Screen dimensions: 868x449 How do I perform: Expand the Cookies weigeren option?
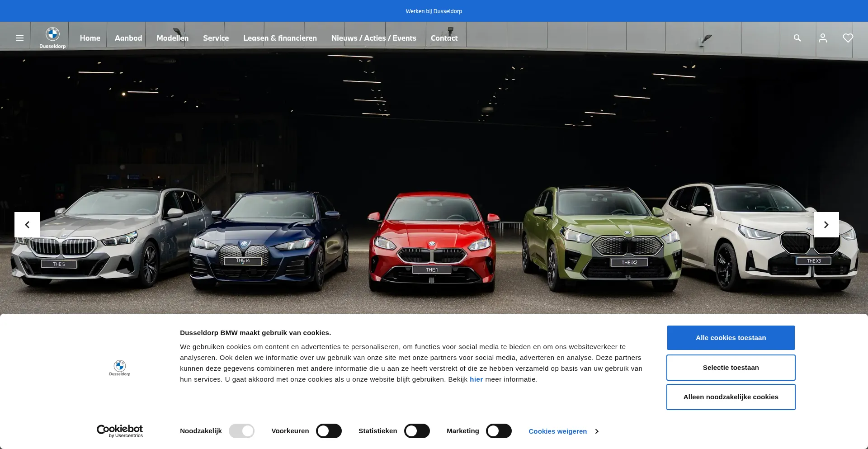(563, 431)
